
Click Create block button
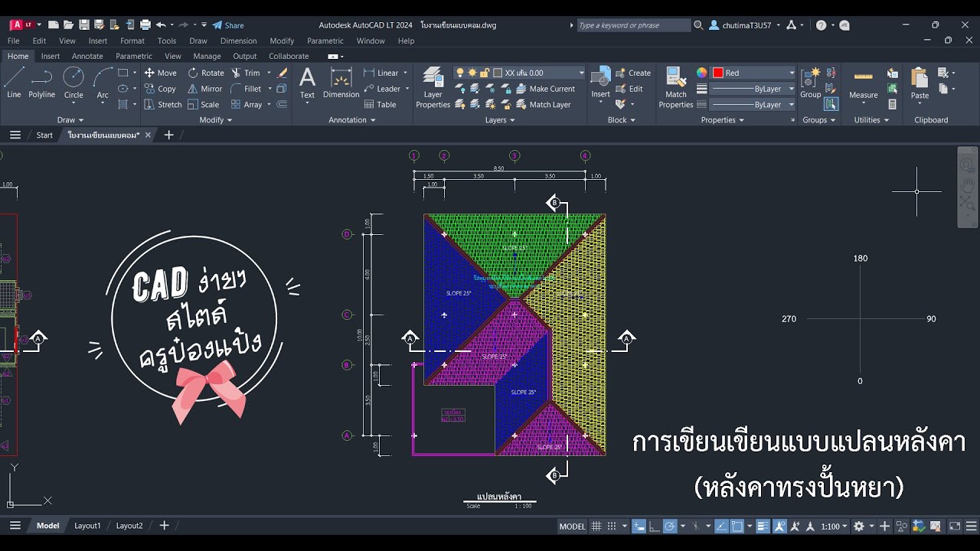point(633,73)
